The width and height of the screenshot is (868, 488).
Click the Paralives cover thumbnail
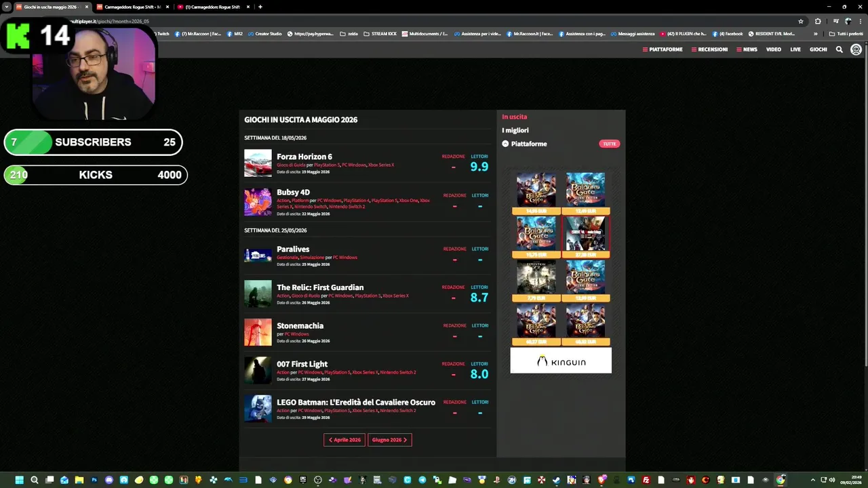coord(258,256)
